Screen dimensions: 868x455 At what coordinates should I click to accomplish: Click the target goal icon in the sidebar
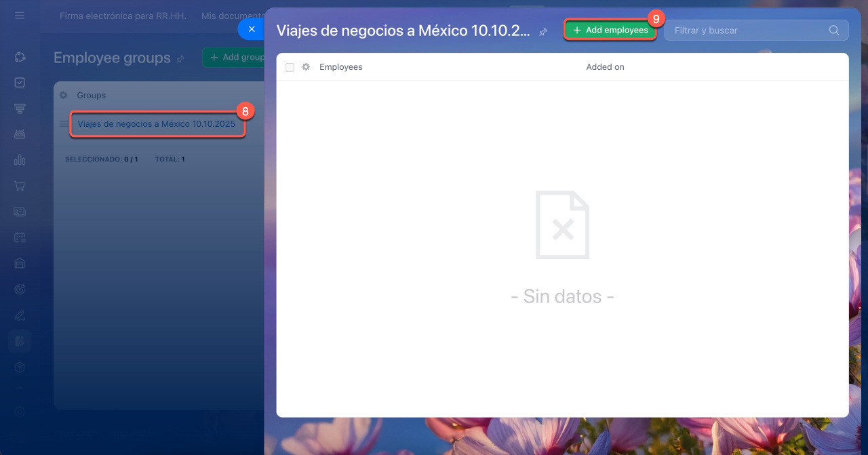(20, 290)
